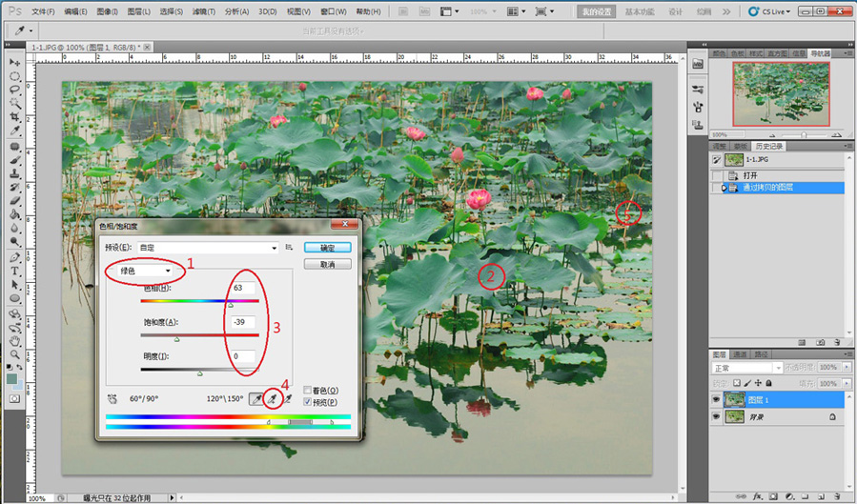Click the link layers icon

click(742, 497)
